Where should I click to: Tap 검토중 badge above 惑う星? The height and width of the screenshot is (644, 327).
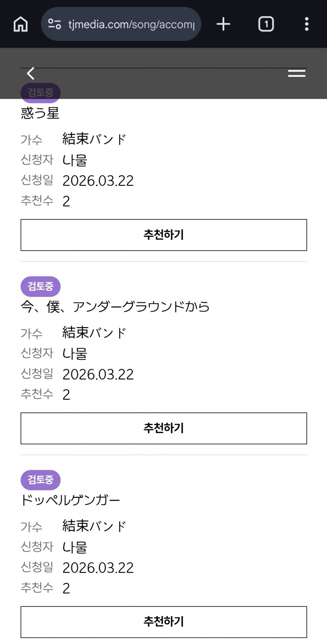point(40,93)
